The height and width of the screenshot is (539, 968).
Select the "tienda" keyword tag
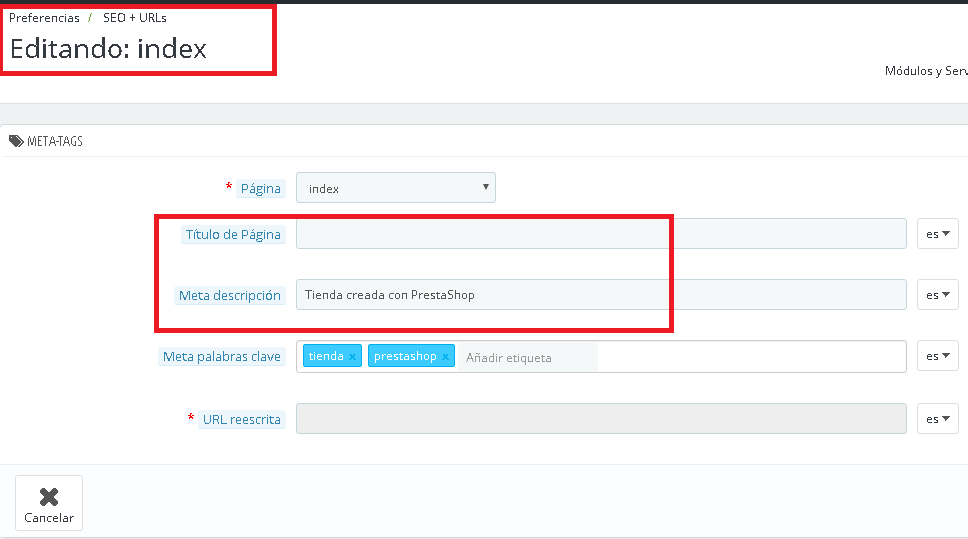click(325, 356)
